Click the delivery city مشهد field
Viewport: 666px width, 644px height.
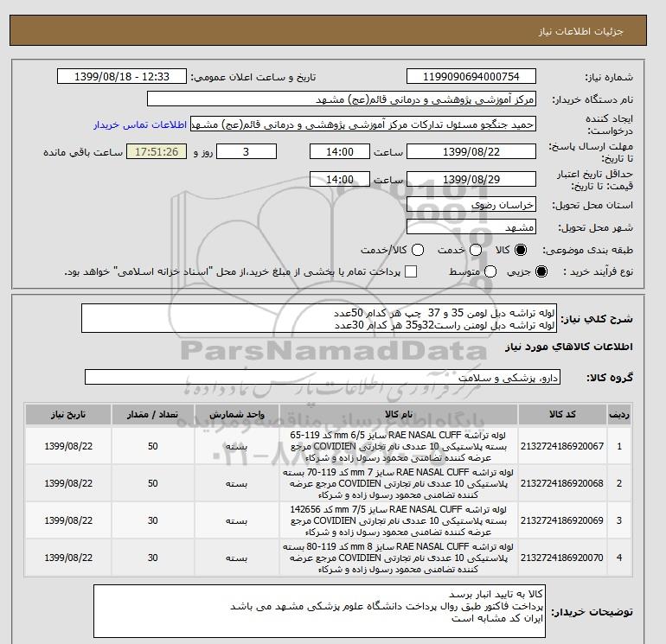(471, 227)
